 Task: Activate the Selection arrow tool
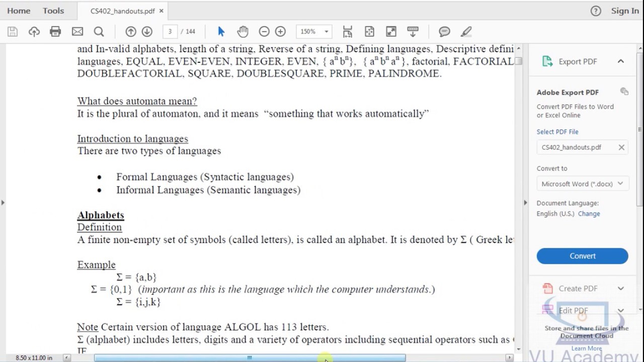tap(221, 32)
